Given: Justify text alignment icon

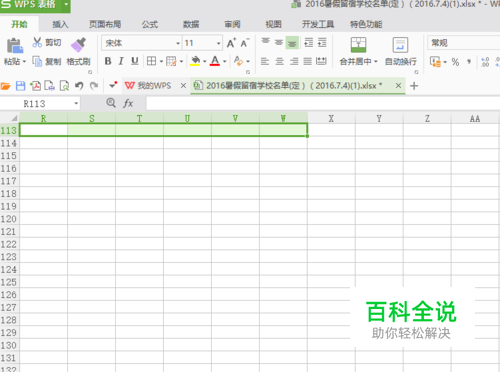Looking at the screenshot, I should pos(307,61).
